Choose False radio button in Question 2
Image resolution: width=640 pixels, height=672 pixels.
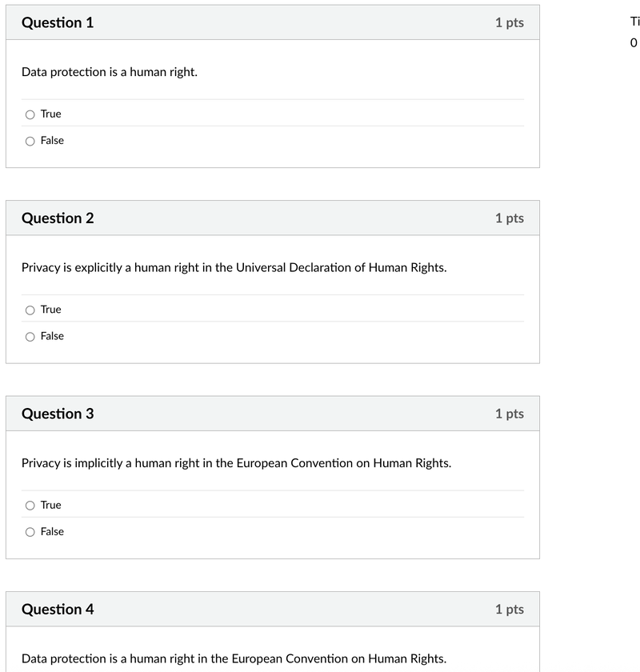[x=30, y=337]
